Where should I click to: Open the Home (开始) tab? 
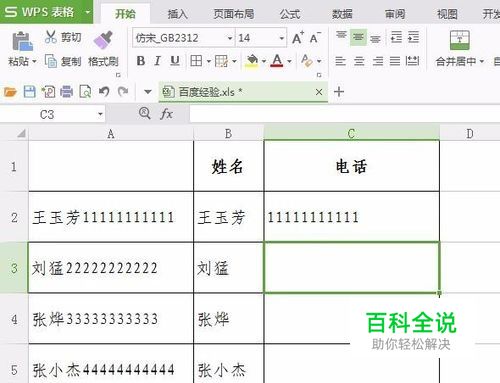tap(125, 14)
